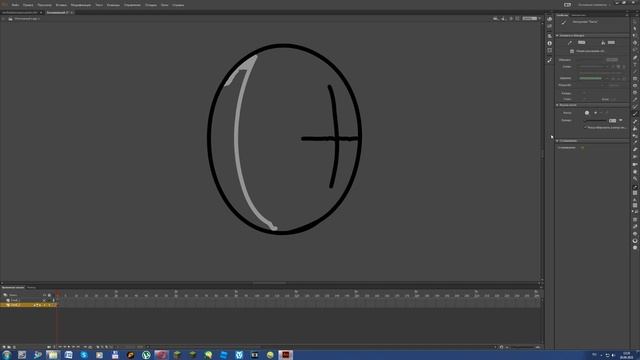The width and height of the screenshot is (640, 360).
Task: Toggle Object Drawing mode button in Properties
Action: 572,51
